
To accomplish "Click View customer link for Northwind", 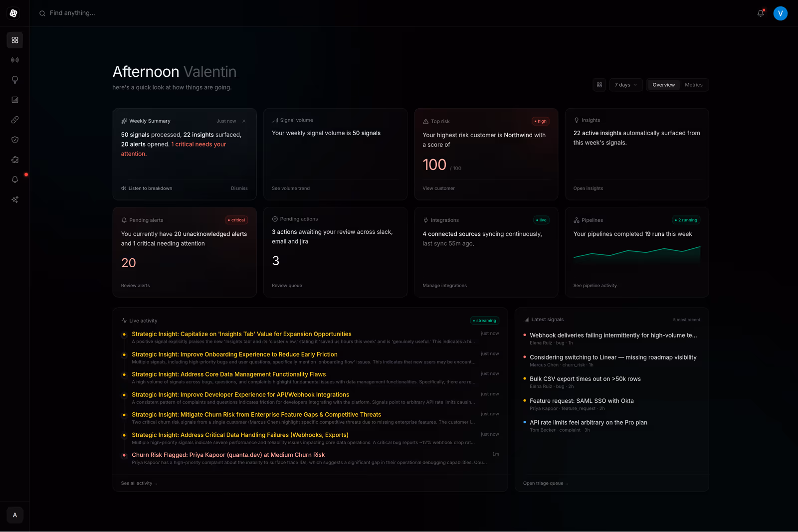I will [x=438, y=188].
